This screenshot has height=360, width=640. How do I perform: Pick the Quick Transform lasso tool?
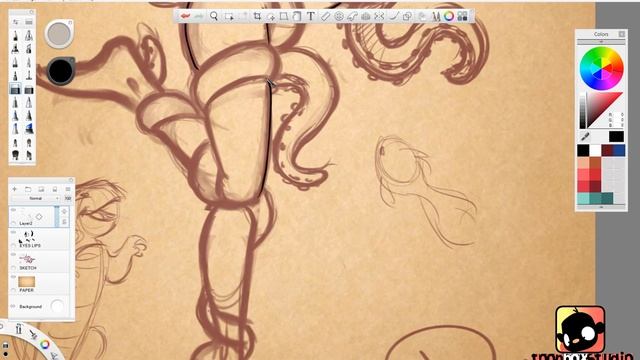(x=271, y=16)
